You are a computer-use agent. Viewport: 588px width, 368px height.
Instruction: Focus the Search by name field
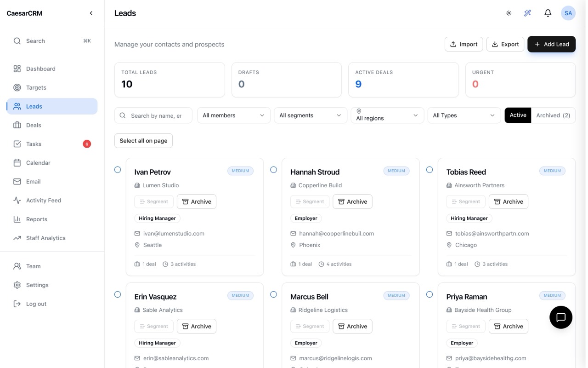click(x=153, y=115)
